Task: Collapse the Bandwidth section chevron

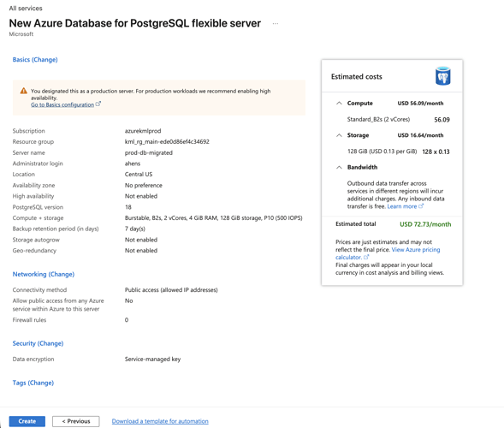Action: (339, 167)
